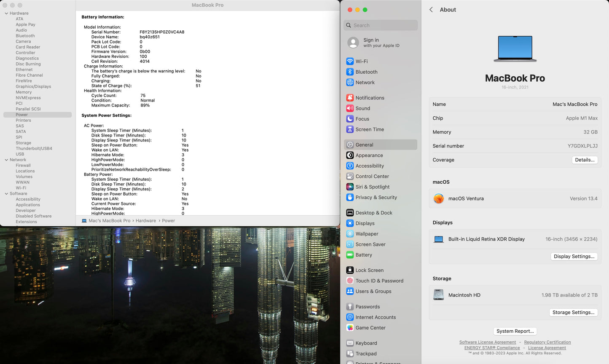This screenshot has height=364, width=609.
Task: Click the System Settings Search field
Action: tap(381, 25)
